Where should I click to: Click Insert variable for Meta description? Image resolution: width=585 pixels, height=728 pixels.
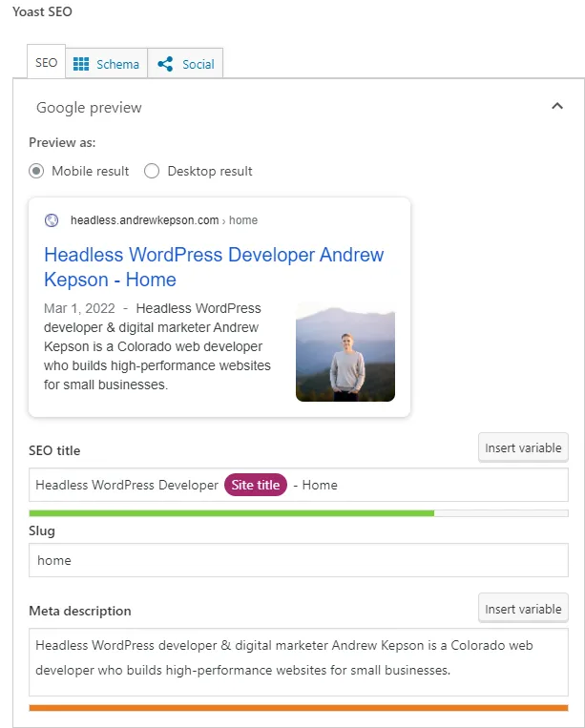[523, 608]
